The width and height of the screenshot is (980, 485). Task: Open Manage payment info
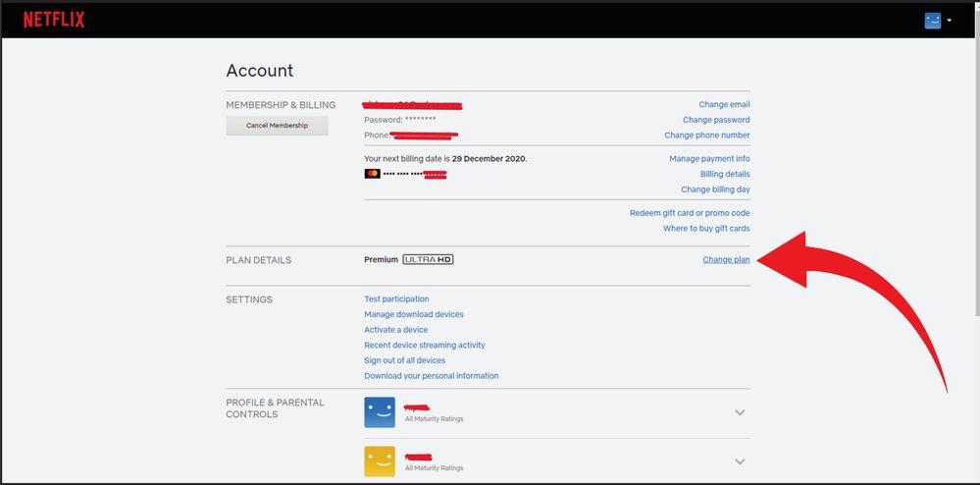point(709,159)
